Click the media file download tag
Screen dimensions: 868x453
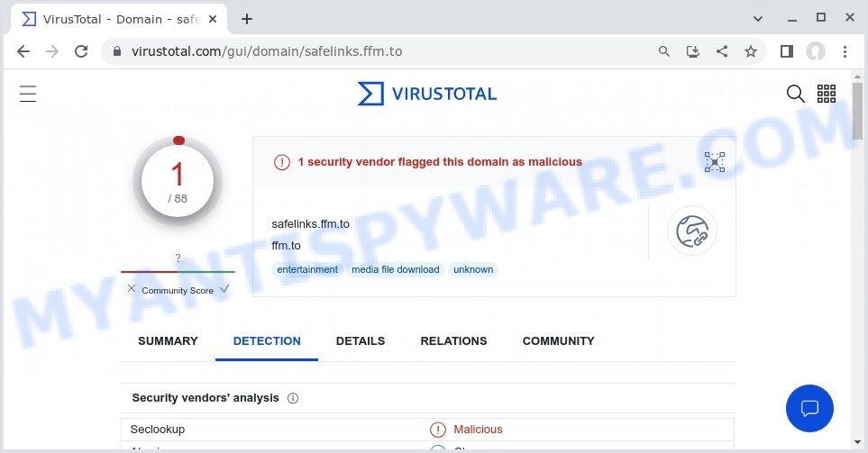coord(396,269)
